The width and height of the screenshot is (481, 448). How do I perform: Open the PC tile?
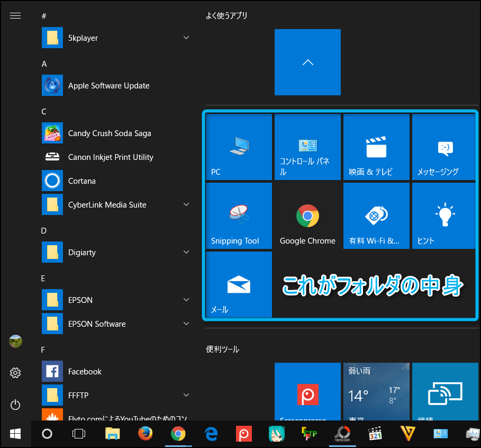[x=239, y=147]
